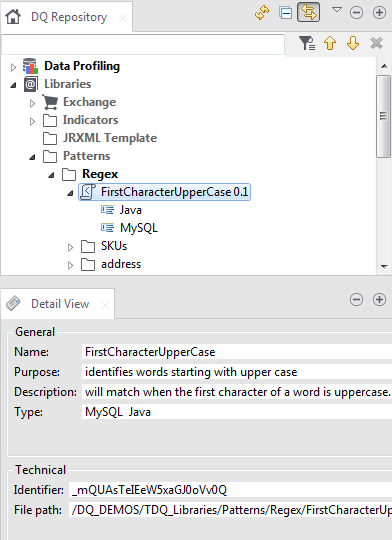The width and height of the screenshot is (392, 540).
Task: Click the FirstCharacterUpperCase pattern scroll icon
Action: pos(87,192)
